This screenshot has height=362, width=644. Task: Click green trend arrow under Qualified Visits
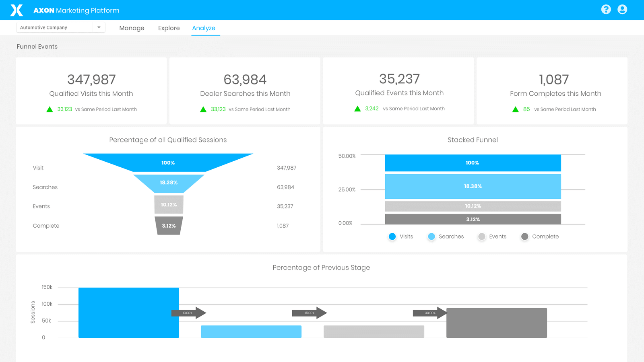click(x=50, y=109)
